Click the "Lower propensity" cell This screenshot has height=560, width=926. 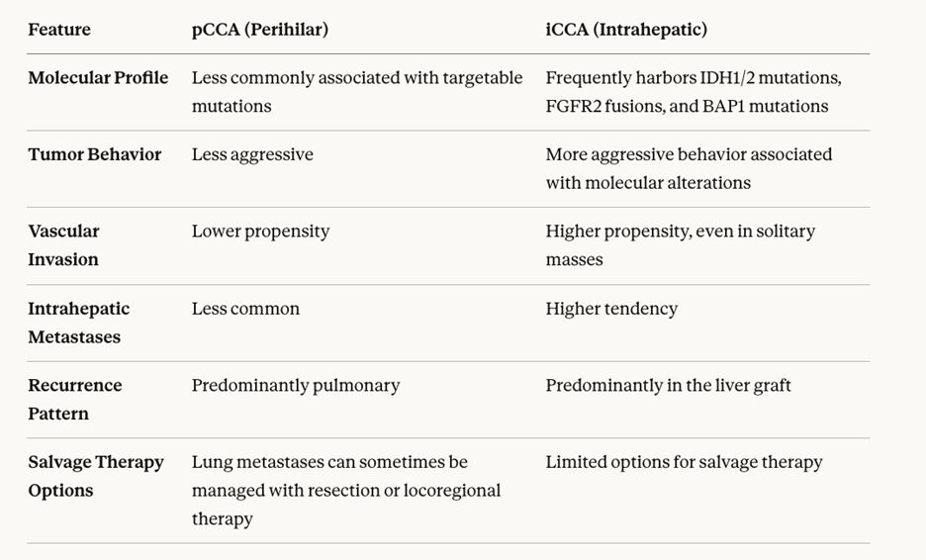260,232
